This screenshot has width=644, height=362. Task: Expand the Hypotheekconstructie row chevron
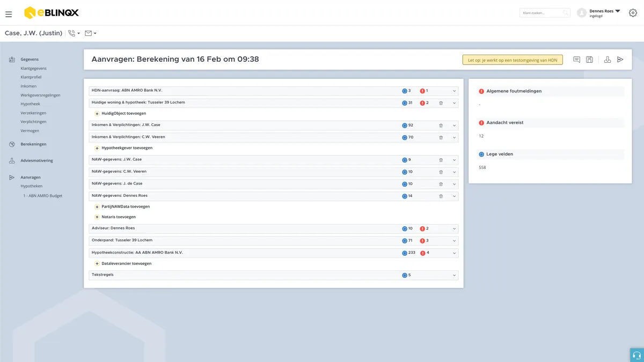(454, 253)
